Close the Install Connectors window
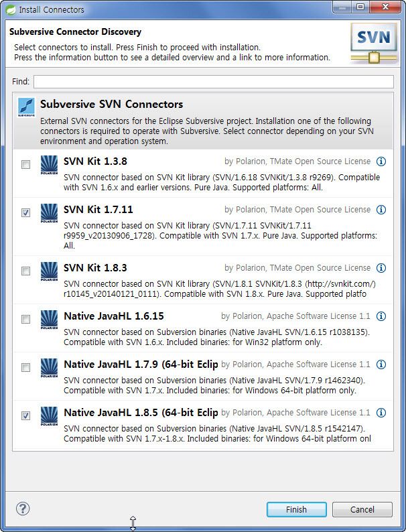 (x=385, y=7)
